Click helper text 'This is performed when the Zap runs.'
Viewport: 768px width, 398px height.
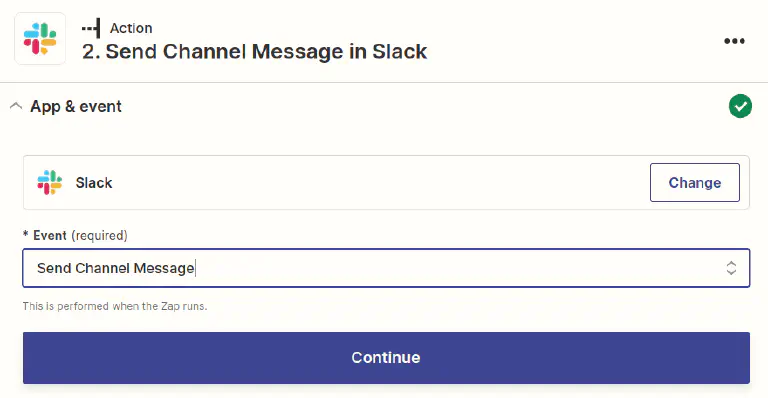(115, 306)
